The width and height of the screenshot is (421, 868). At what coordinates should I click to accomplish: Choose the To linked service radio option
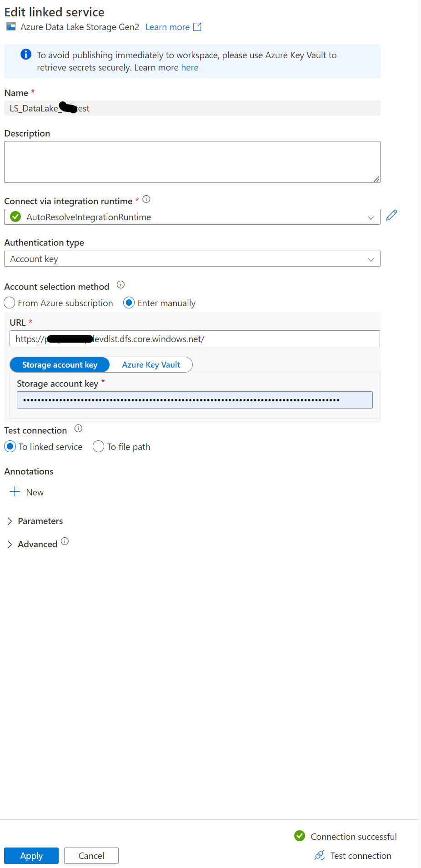click(x=10, y=447)
